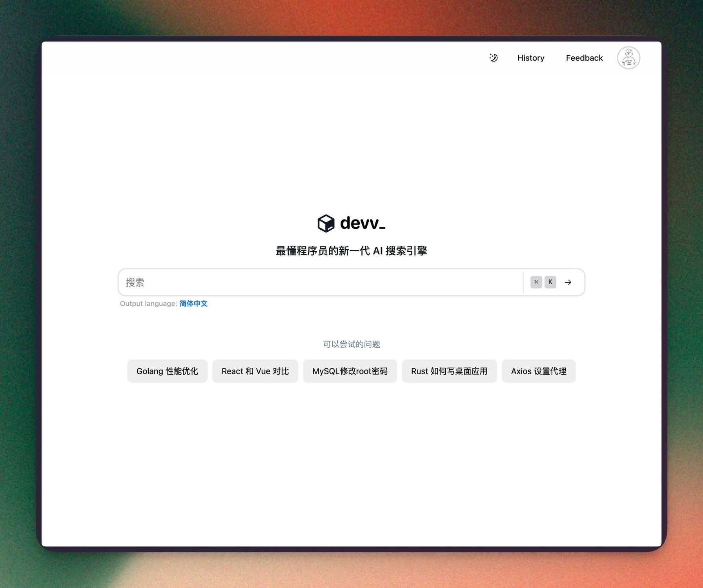703x588 pixels.
Task: Click the devv_ wordmark text
Action: [x=363, y=223]
